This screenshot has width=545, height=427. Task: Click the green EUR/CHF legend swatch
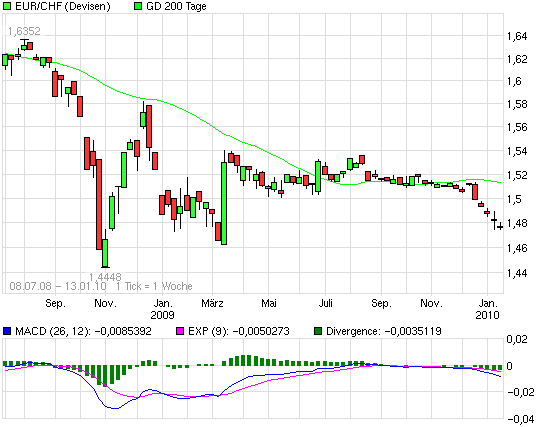7,6
